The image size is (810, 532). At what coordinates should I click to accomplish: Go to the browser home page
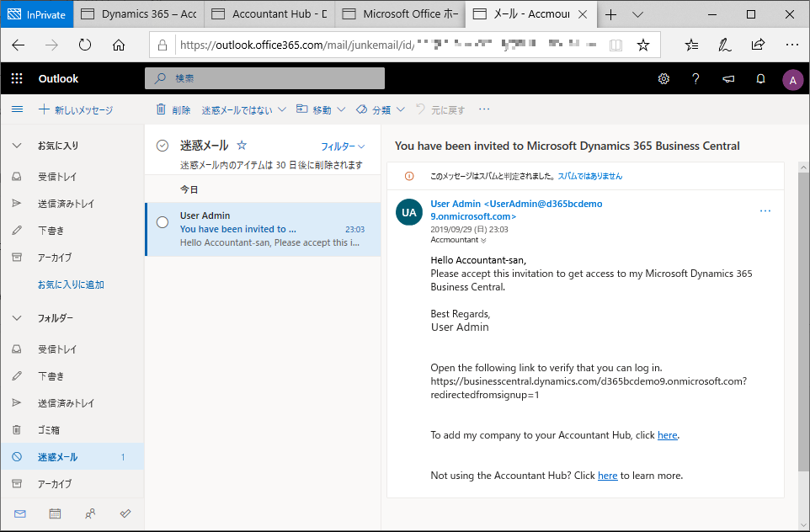pyautogui.click(x=118, y=45)
